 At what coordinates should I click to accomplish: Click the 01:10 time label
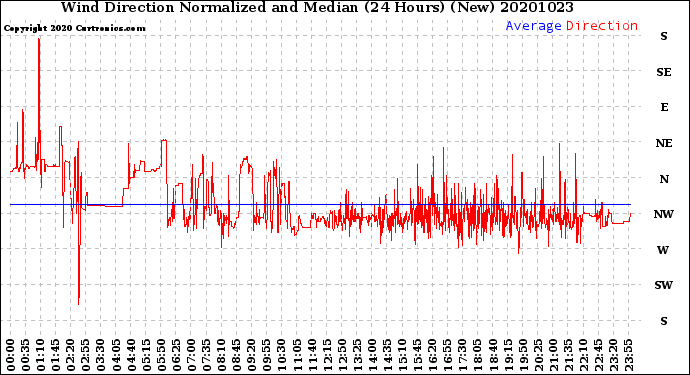40,355
